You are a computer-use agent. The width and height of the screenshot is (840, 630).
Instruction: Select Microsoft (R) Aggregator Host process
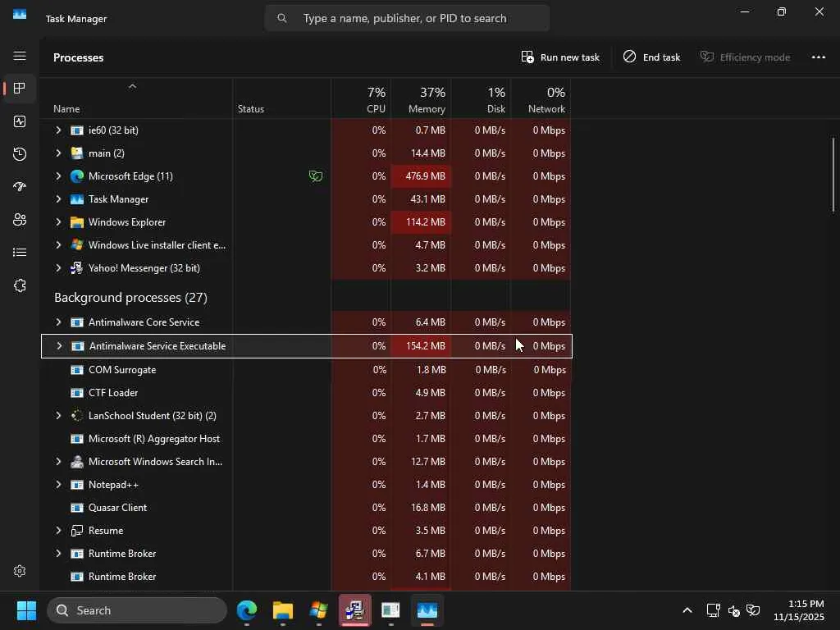307,439
